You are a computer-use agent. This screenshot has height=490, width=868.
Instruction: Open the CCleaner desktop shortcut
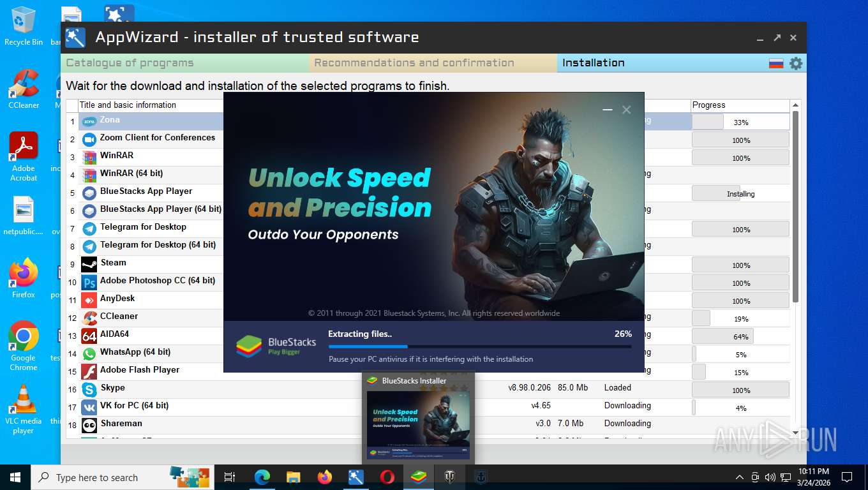pyautogui.click(x=24, y=89)
